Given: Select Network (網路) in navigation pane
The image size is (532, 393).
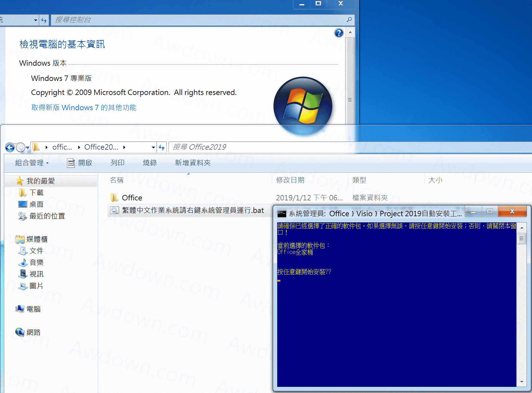Looking at the screenshot, I should pos(33,332).
